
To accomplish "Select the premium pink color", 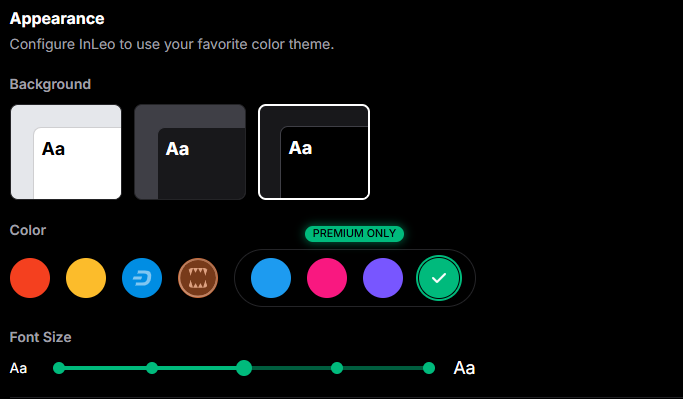I will coord(327,278).
